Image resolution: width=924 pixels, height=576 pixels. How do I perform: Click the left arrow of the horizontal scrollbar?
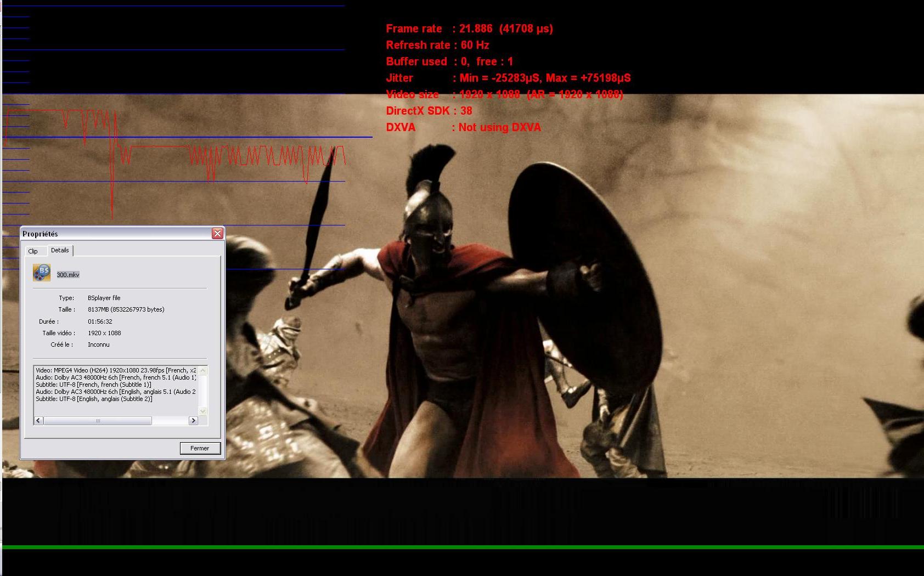point(38,421)
